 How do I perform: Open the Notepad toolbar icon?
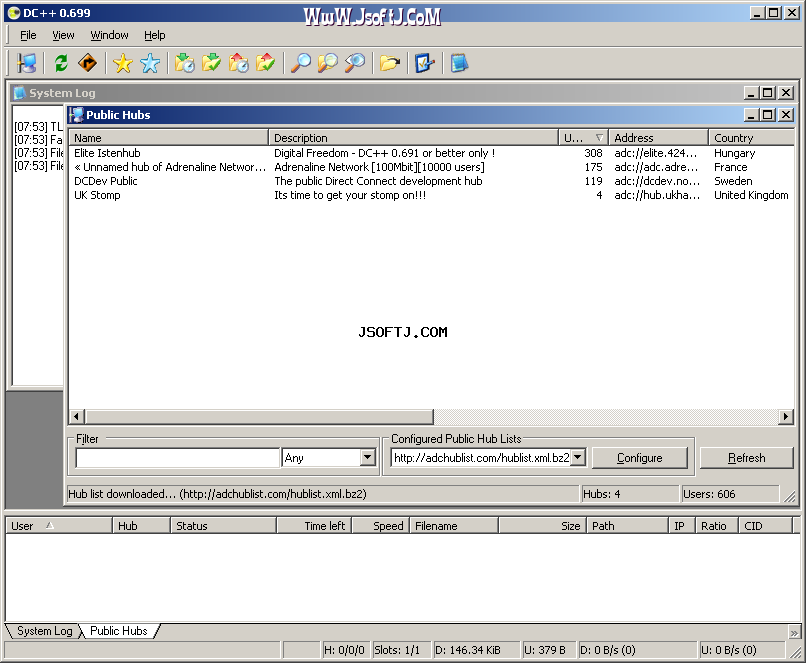pos(460,63)
